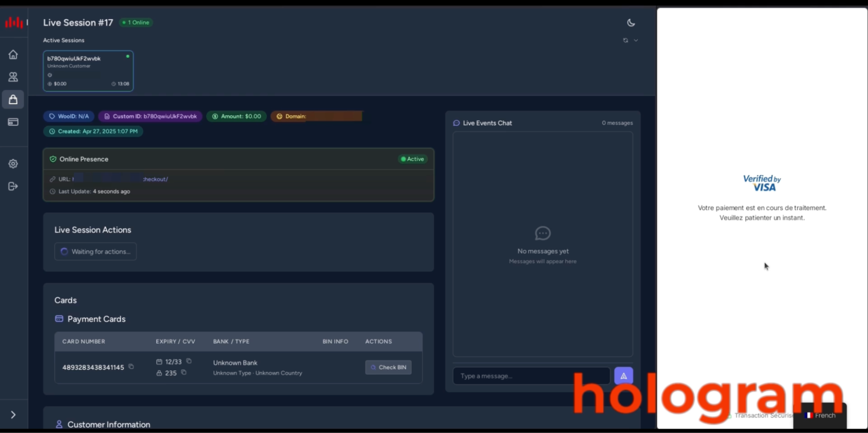Image resolution: width=868 pixels, height=433 pixels.
Task: Copy the expiry date value
Action: click(x=189, y=361)
